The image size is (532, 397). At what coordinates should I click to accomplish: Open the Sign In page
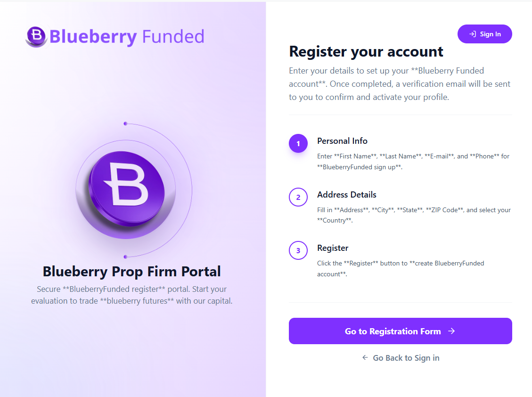click(484, 33)
